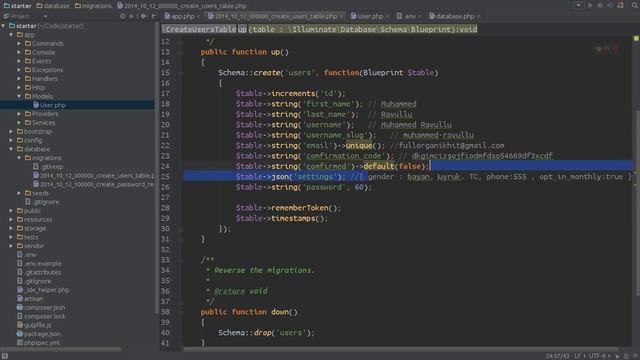Click the gulpfile.js file icon
The image size is (640, 360).
(x=20, y=325)
